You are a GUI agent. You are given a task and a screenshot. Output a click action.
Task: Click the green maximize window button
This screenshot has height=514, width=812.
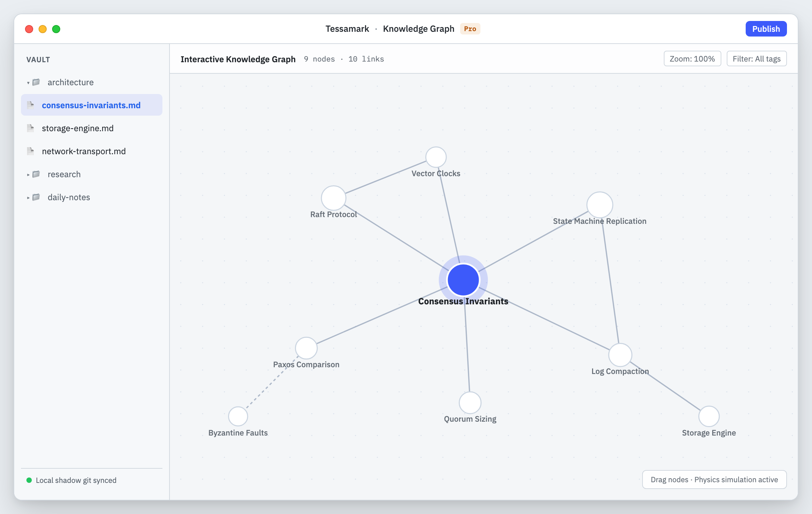(x=56, y=29)
